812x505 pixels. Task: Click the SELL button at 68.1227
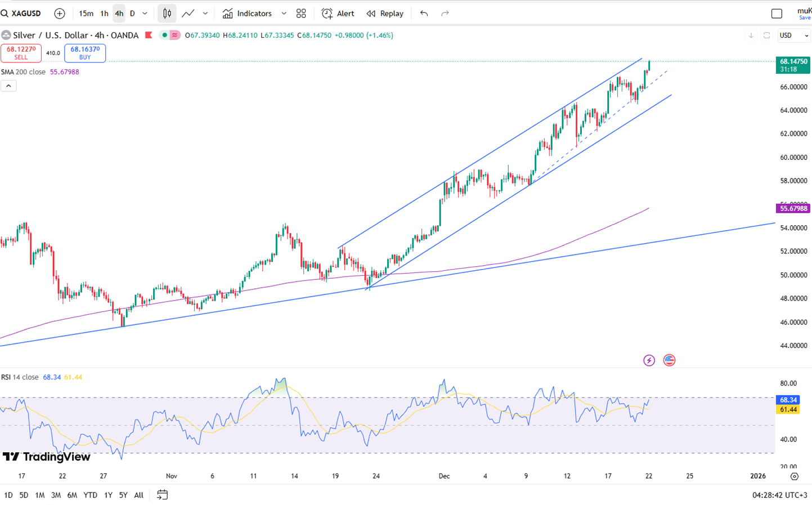click(x=21, y=53)
